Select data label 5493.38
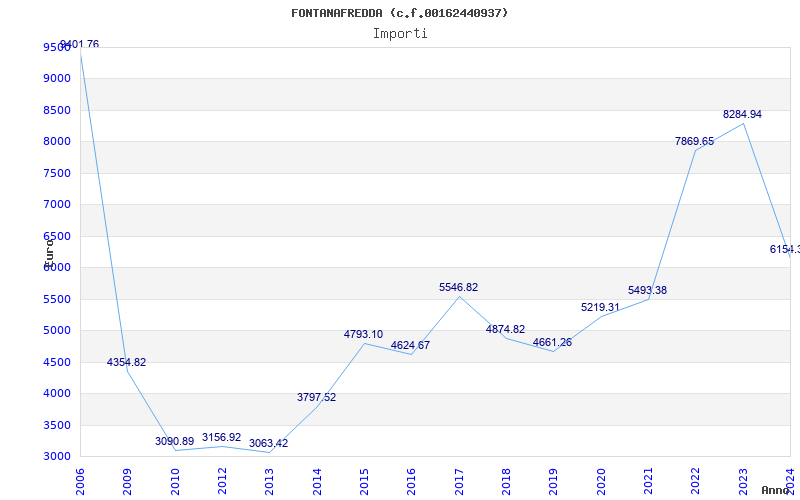Image resolution: width=800 pixels, height=500 pixels. pos(647,290)
